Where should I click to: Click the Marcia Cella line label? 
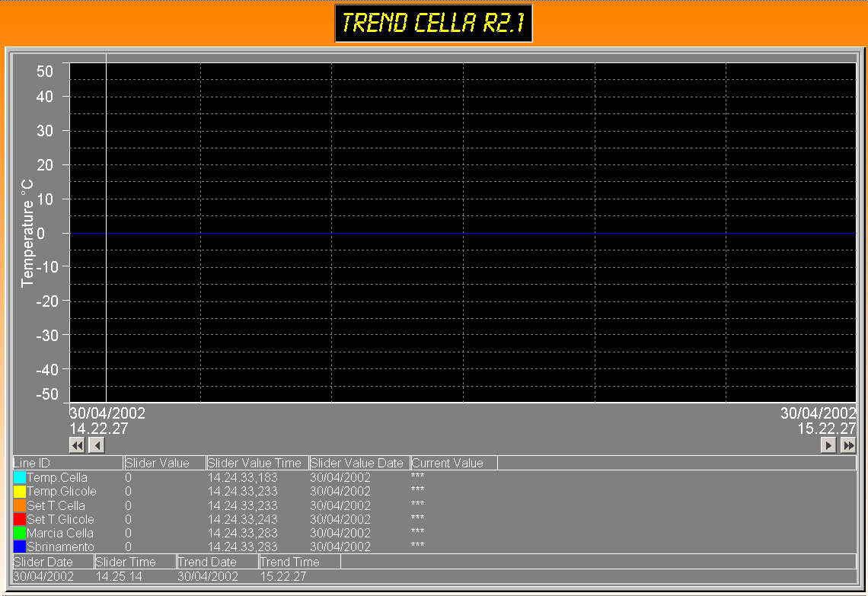[x=60, y=533]
